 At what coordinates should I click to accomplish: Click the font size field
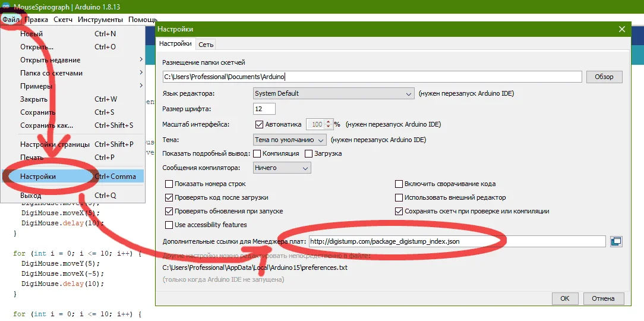(264, 109)
